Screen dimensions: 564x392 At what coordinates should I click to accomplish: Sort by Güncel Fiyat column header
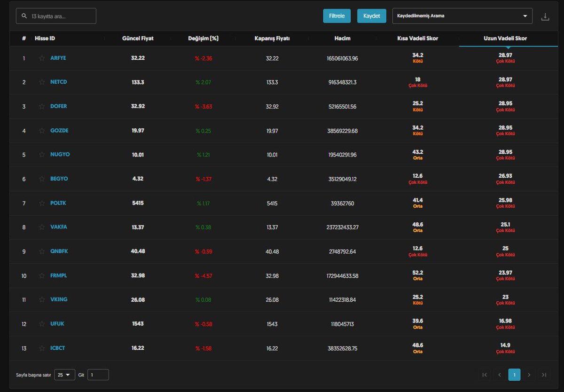[138, 39]
